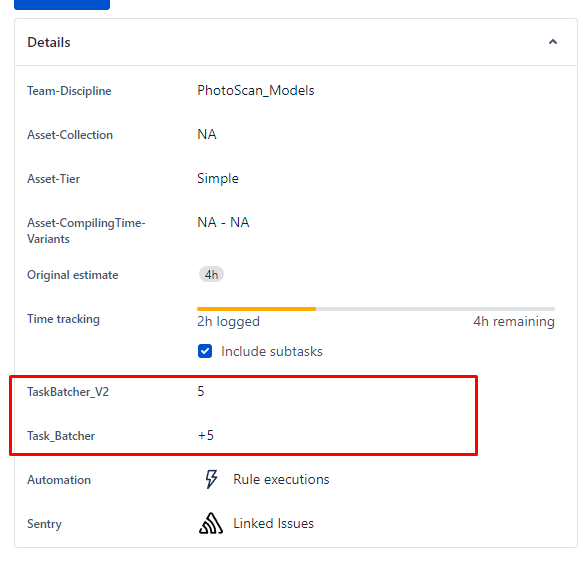Edit Asset-CompilingTime-Variants NA - NA value
583x567 pixels.
[223, 222]
